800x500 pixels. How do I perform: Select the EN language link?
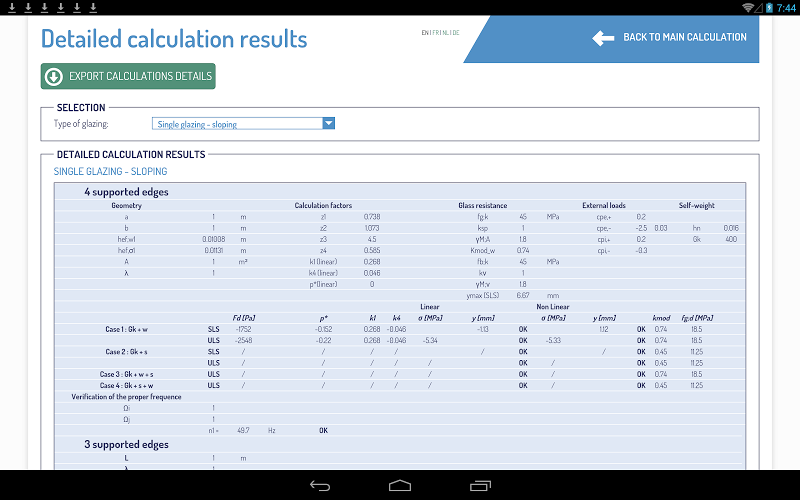coord(426,33)
